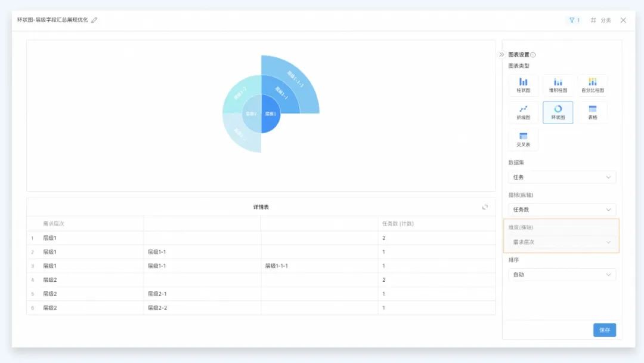Select the 表格 table chart type
The width and height of the screenshot is (644, 363).
592,112
